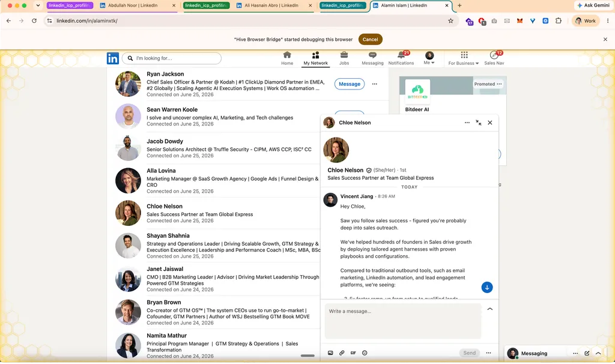
Task: Click the LinkedIn search field
Action: (x=172, y=58)
